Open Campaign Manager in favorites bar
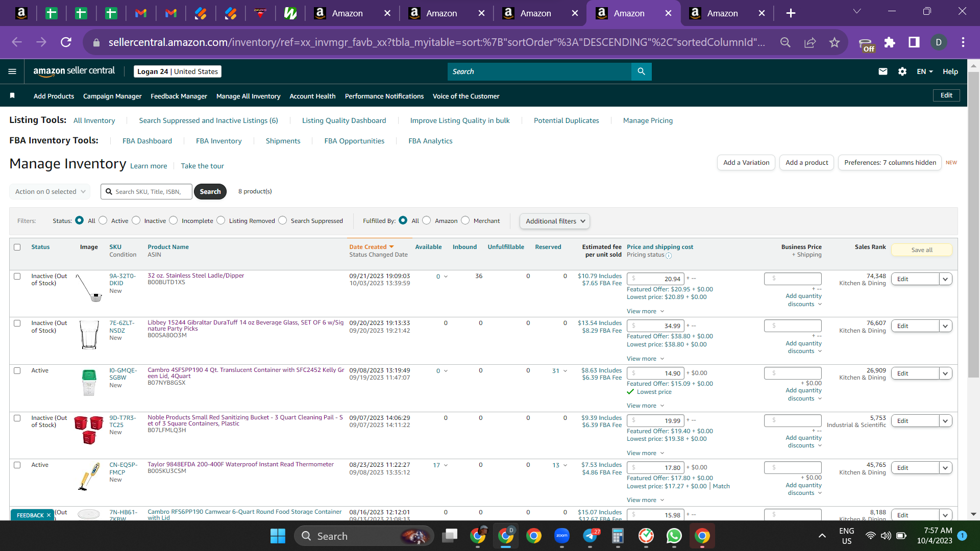This screenshot has height=551, width=980. pyautogui.click(x=112, y=96)
